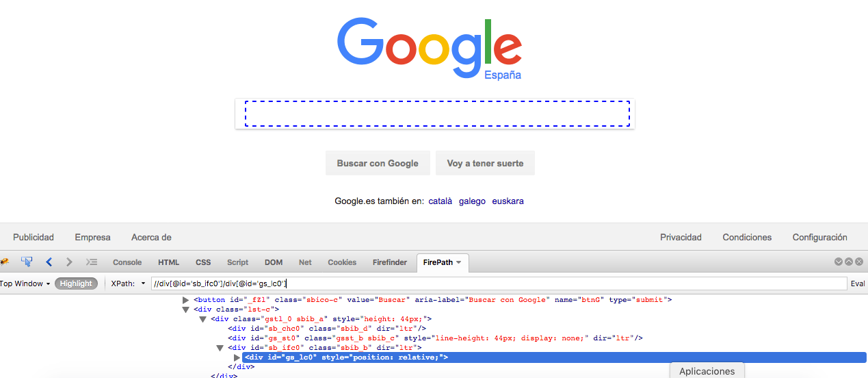Viewport: 868px width, 378px height.
Task: Expand the highlighted div id="gs_lc0" node
Action: [x=237, y=357]
